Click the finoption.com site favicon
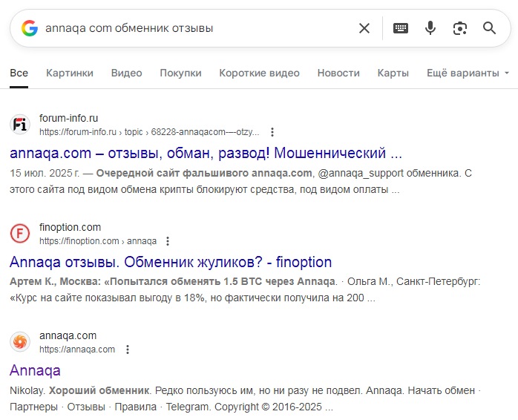 [x=20, y=234]
